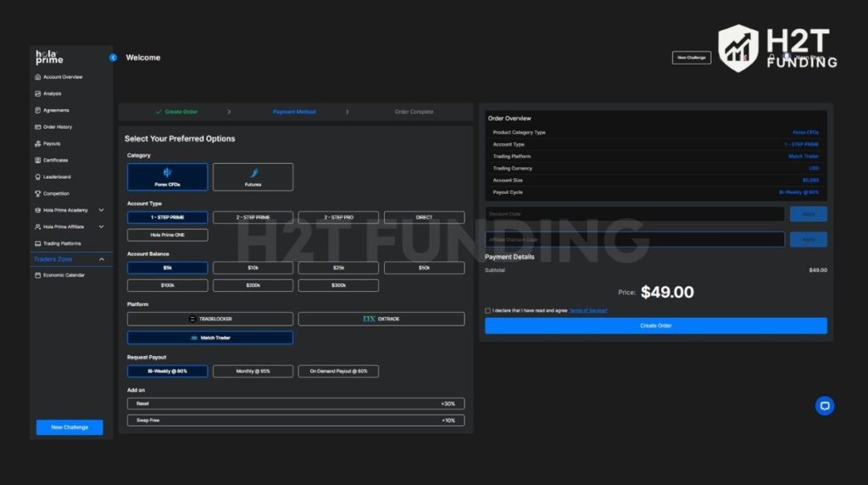Go to Order Complete step tab
Viewport: 868px width, 485px height.
414,112
